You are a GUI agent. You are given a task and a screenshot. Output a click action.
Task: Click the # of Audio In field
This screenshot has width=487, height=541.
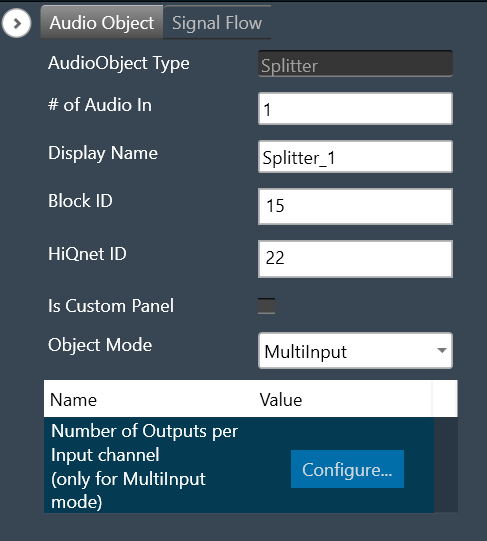[355, 109]
